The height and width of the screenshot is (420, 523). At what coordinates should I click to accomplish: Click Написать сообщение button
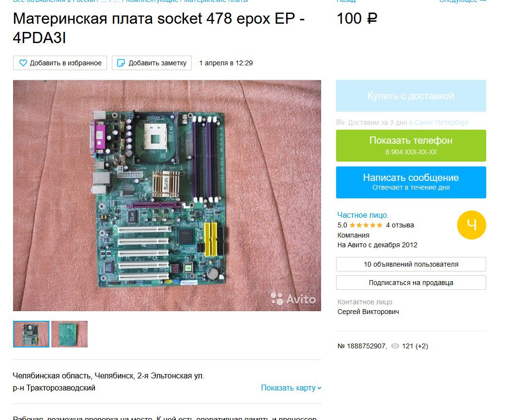pos(411,182)
